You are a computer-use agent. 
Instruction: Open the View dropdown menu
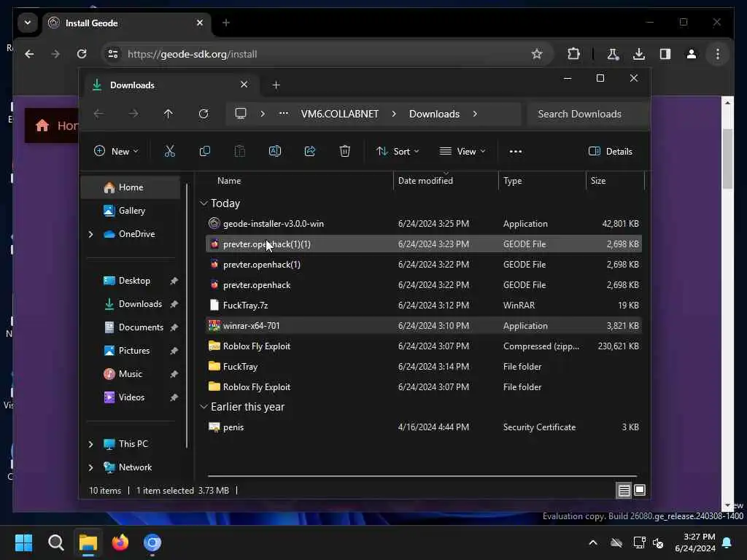(462, 152)
